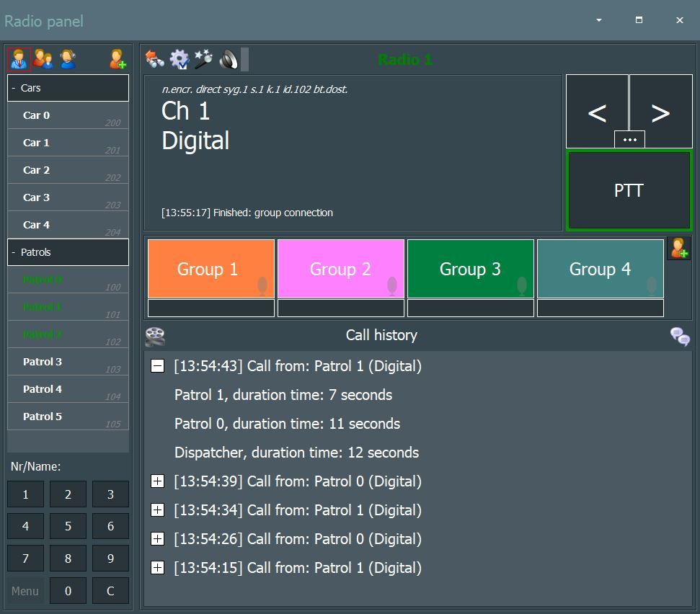
Task: Open the chat messages icon
Action: coord(679,336)
